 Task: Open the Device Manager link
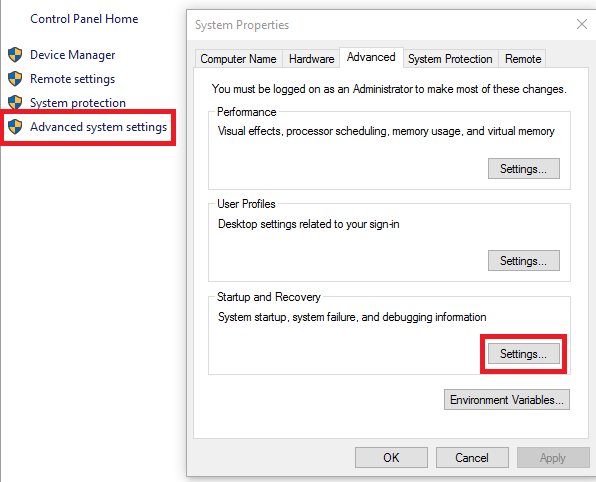click(x=73, y=55)
